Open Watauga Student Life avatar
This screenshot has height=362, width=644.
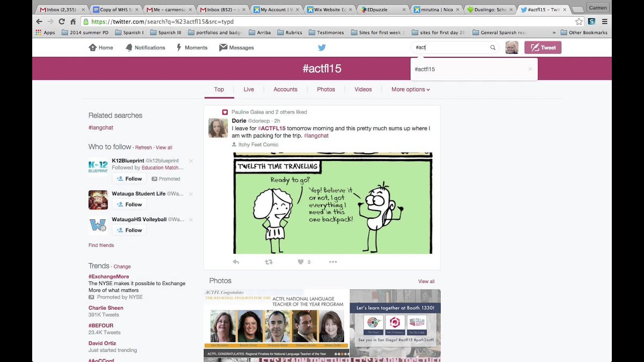98,200
